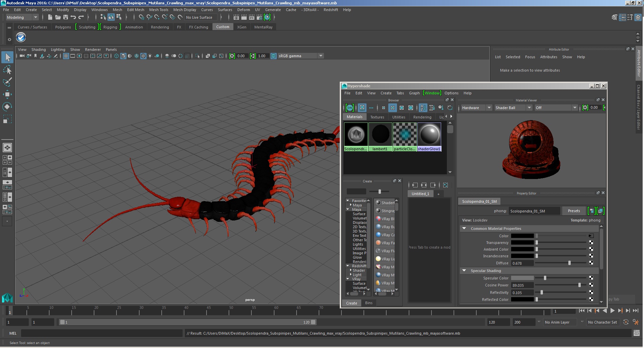Switch to Textures tab in Hypershade browser
Image resolution: width=644 pixels, height=348 pixels.
coord(377,117)
